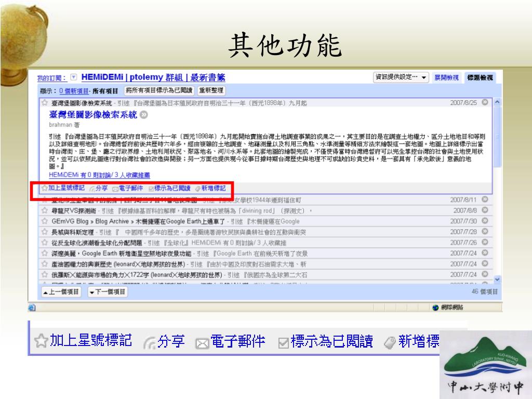
Task: Toggle 標示為已閱讀 checkbox in action bar
Action: [151, 189]
